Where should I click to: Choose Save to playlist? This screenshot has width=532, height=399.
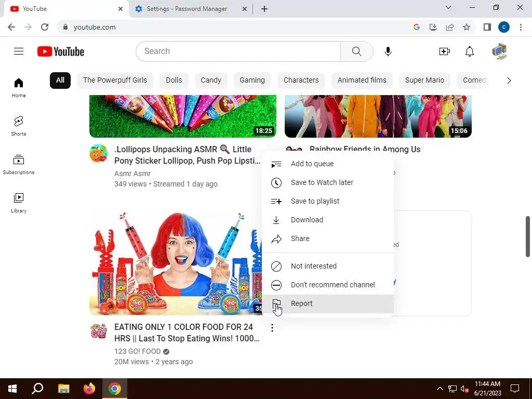[x=328, y=201]
